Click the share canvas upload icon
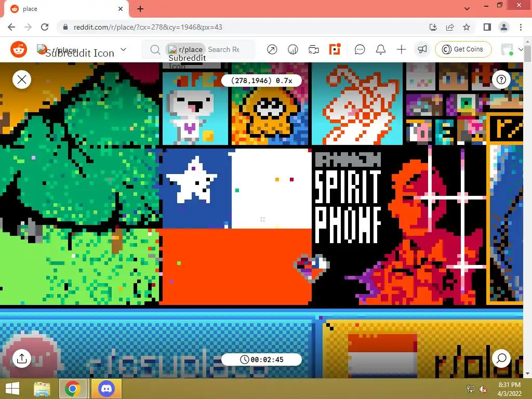Image resolution: width=532 pixels, height=399 pixels. [22, 358]
